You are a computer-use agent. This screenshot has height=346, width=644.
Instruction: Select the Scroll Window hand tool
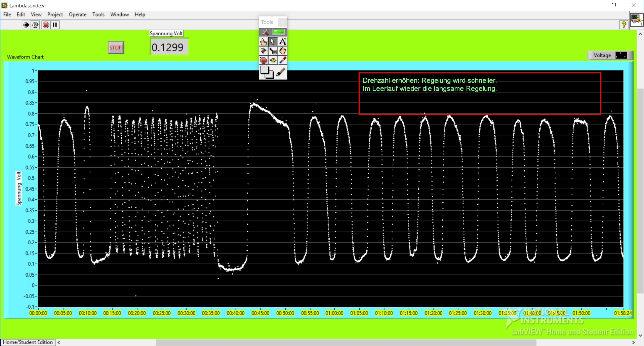283,51
